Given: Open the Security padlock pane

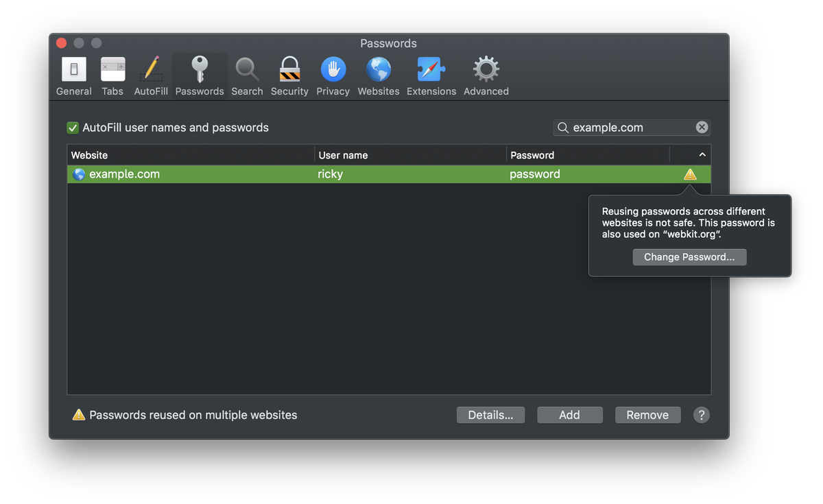Looking at the screenshot, I should 289,76.
